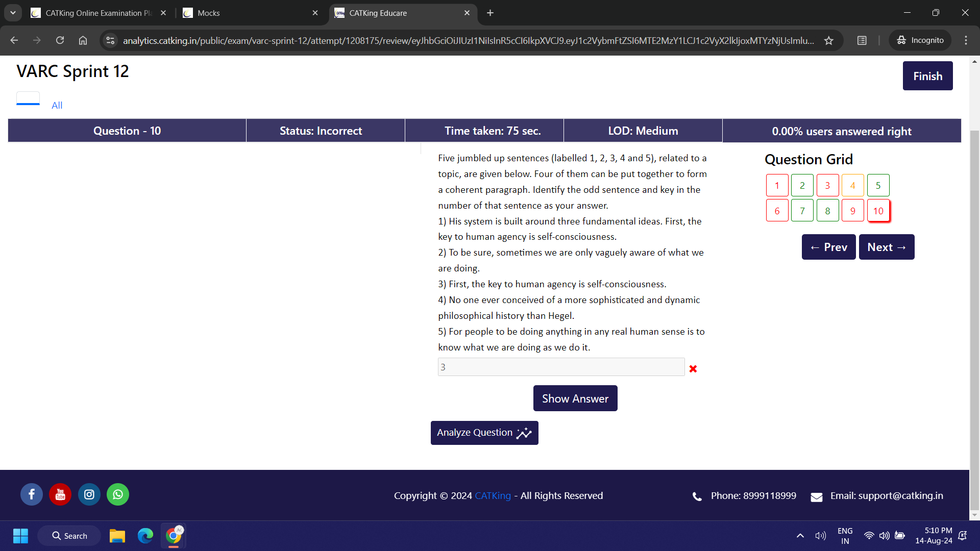The image size is (980, 551).
Task: Open battery status in system tray
Action: tap(900, 536)
